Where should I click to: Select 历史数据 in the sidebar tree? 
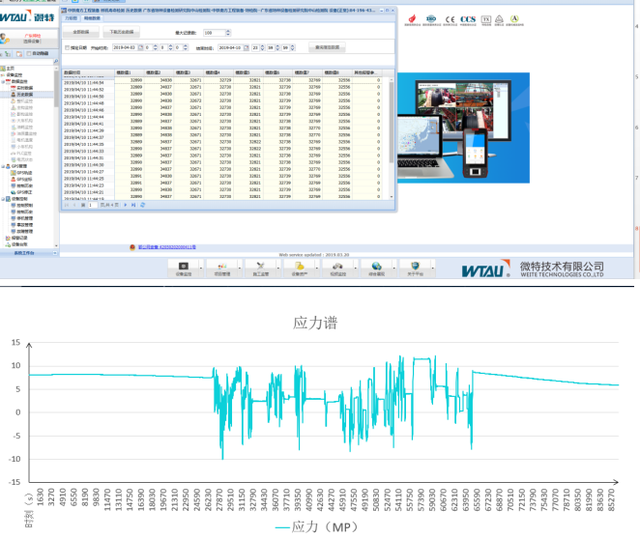tap(24, 95)
